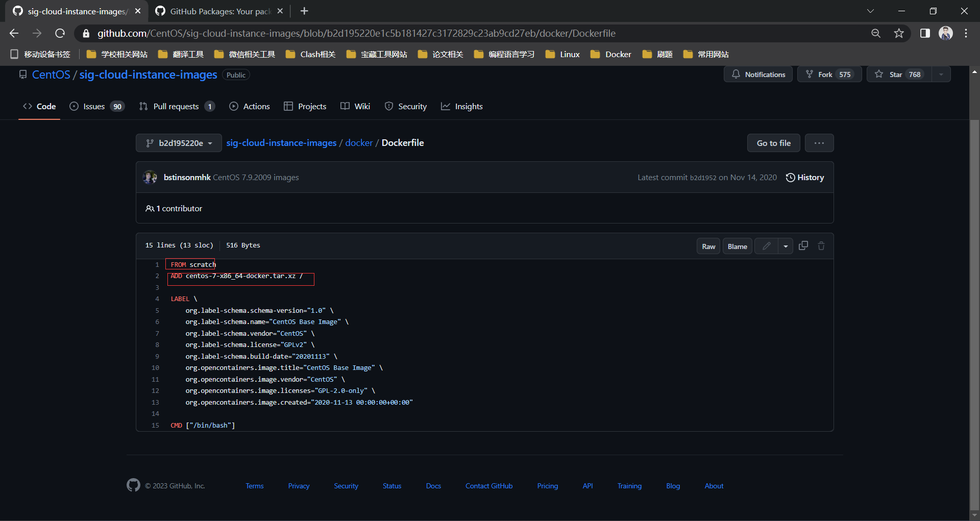Open a new browser tab

click(304, 11)
